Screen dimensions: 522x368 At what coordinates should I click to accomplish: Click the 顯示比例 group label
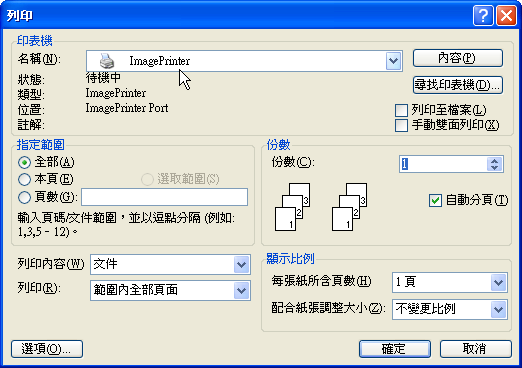tap(290, 259)
